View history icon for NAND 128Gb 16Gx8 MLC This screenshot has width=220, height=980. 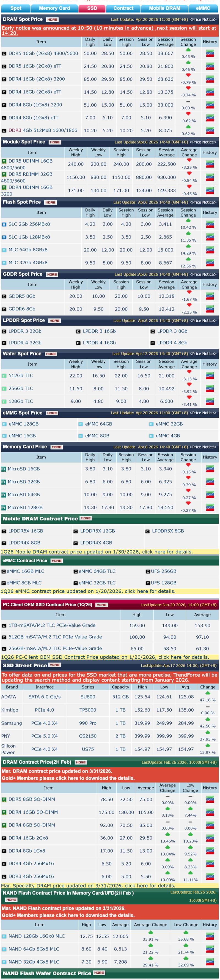pyautogui.click(x=209, y=936)
